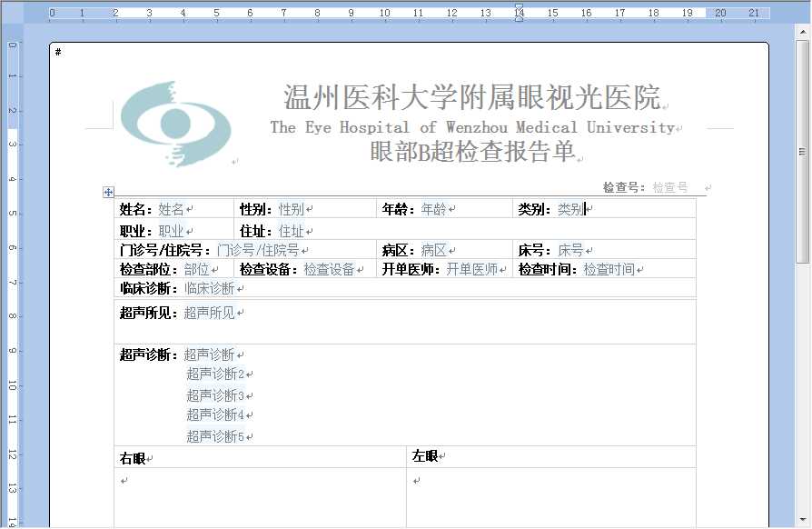
Task: Select the hospital eye logo image
Action: [x=175, y=124]
